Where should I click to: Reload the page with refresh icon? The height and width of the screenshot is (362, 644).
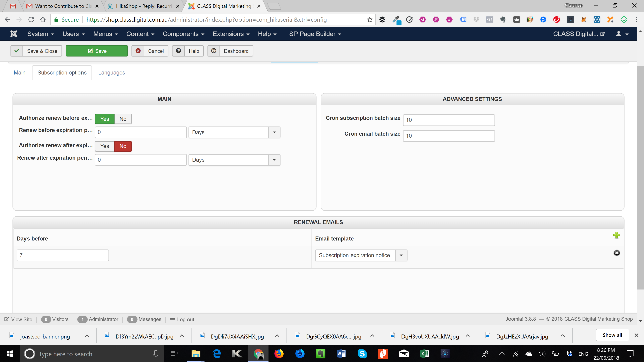pyautogui.click(x=31, y=20)
